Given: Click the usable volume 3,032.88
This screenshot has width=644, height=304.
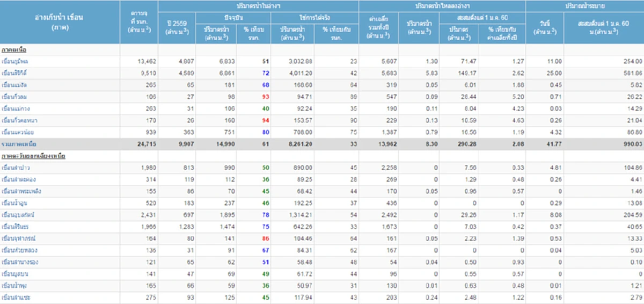Looking at the screenshot, I should click(301, 61).
